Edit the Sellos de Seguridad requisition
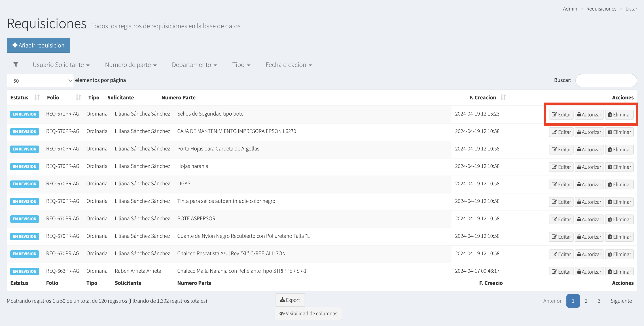644x326 pixels. click(561, 115)
